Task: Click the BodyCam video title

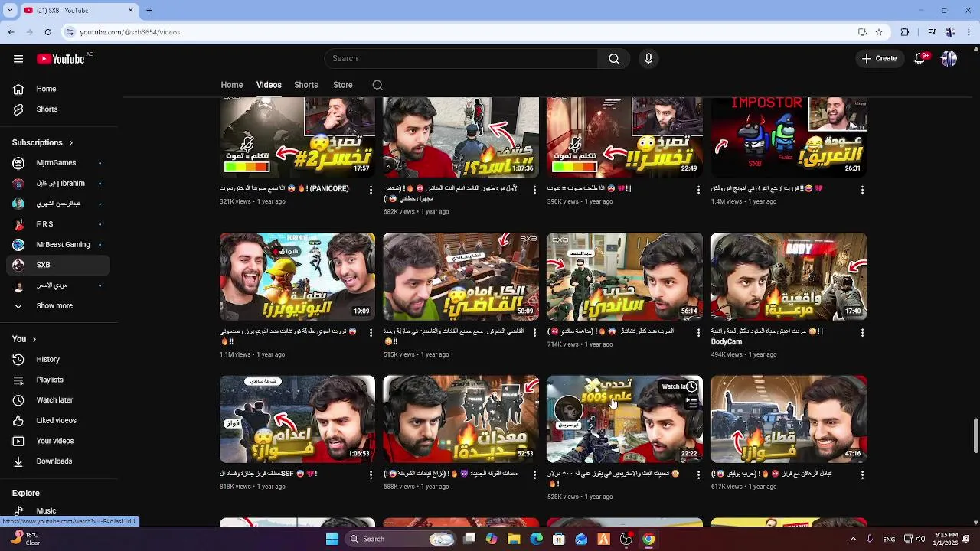Action: pos(766,337)
